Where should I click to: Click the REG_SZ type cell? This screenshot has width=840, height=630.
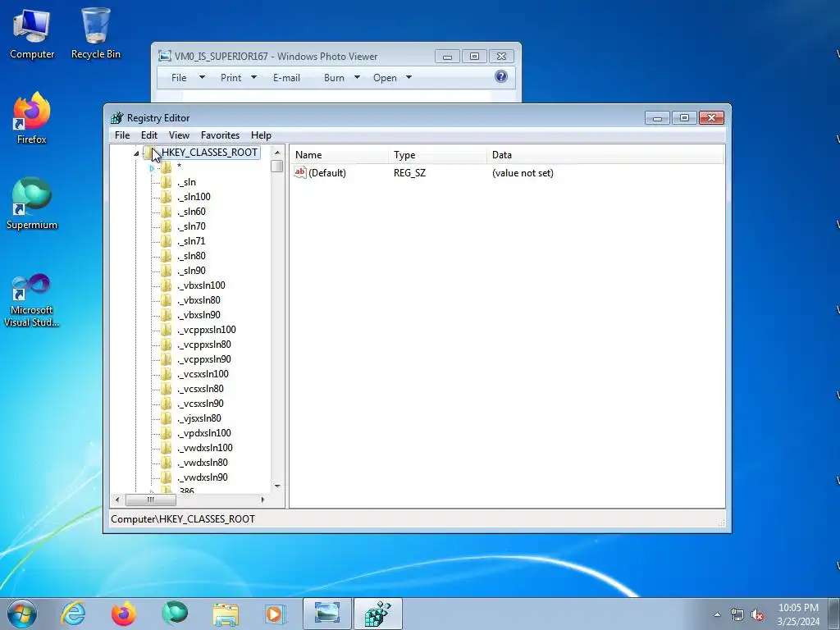click(x=410, y=173)
